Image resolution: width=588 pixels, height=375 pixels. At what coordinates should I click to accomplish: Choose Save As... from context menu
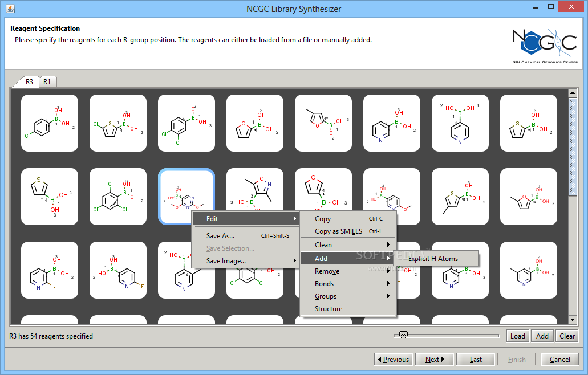(x=246, y=235)
